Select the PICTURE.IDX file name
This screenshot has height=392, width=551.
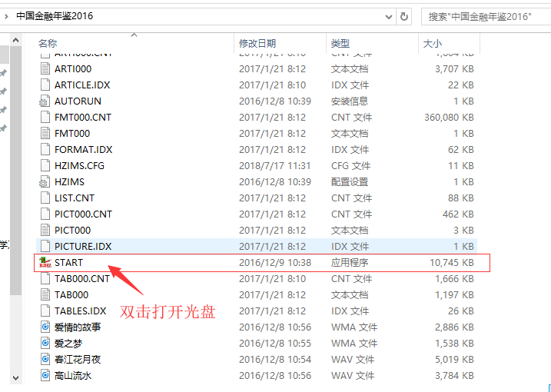tap(83, 247)
